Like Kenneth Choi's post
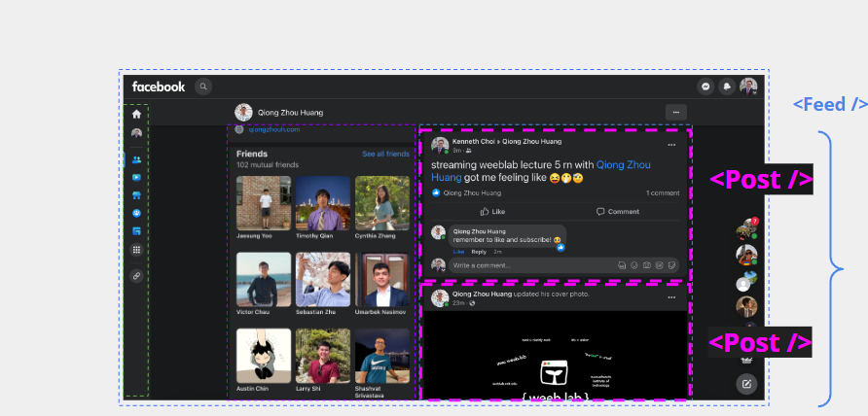This screenshot has height=416, width=868. [492, 211]
